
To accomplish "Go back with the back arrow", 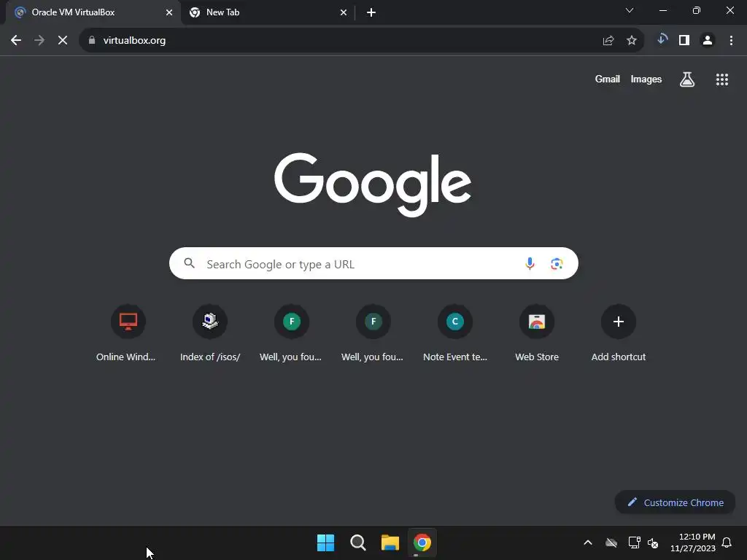I will point(16,41).
